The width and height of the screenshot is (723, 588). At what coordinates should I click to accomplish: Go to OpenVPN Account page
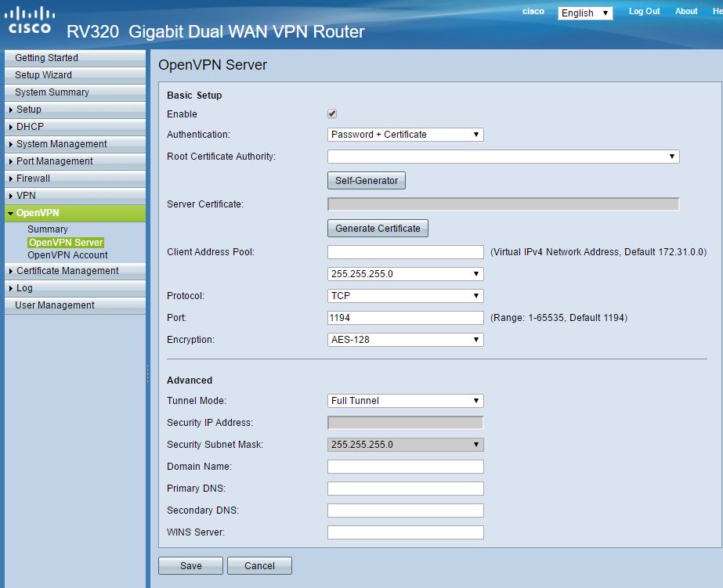tap(67, 255)
